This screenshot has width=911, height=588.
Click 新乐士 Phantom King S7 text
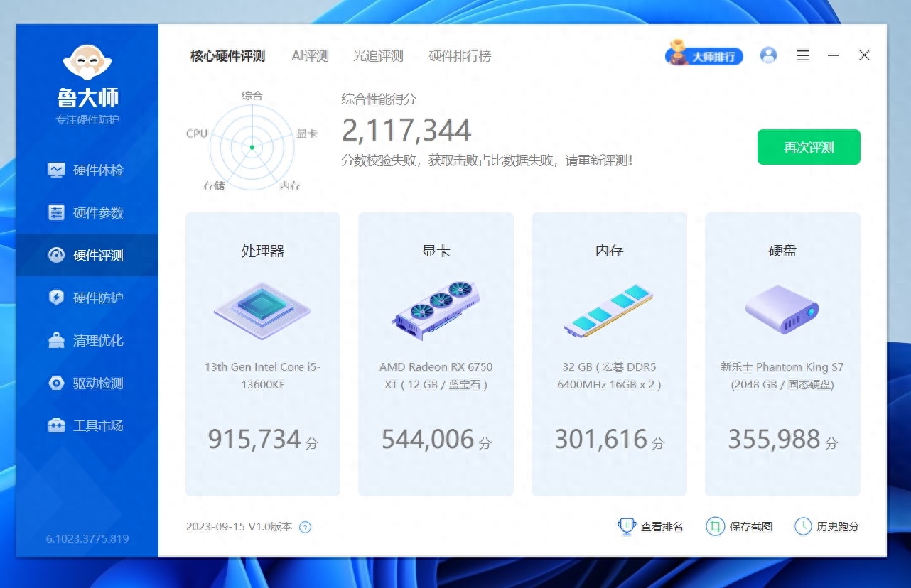[782, 376]
